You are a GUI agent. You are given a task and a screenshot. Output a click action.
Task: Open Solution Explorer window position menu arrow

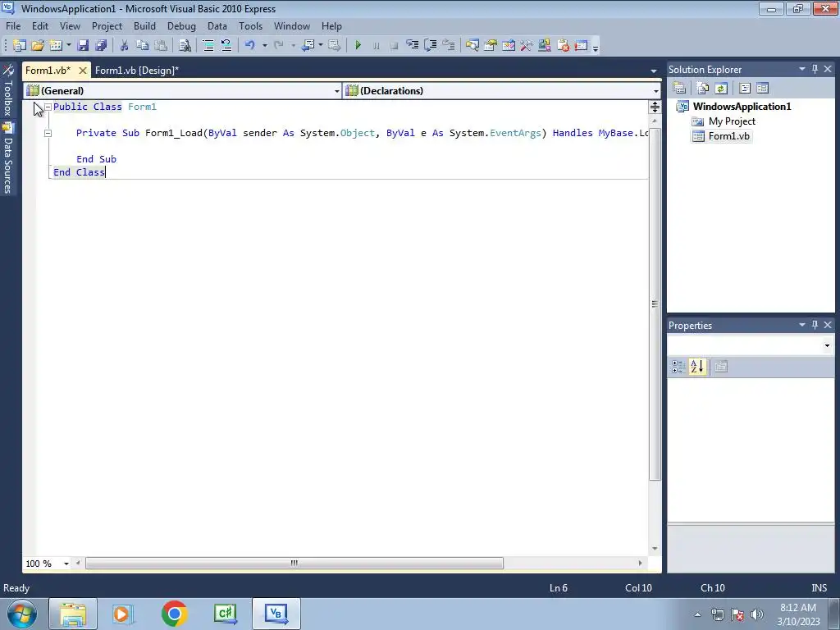[802, 69]
